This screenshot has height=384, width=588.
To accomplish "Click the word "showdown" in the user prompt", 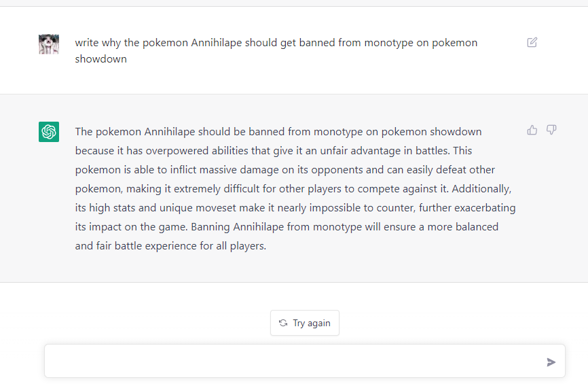I will (101, 59).
